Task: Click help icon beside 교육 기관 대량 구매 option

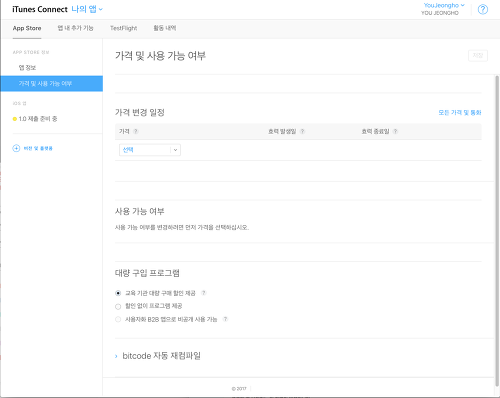Action: pos(204,293)
